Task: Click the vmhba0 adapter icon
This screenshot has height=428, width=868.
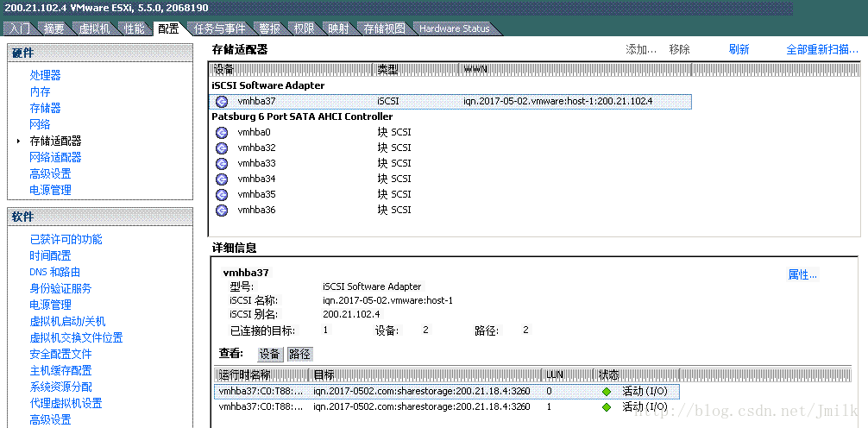Action: 222,132
